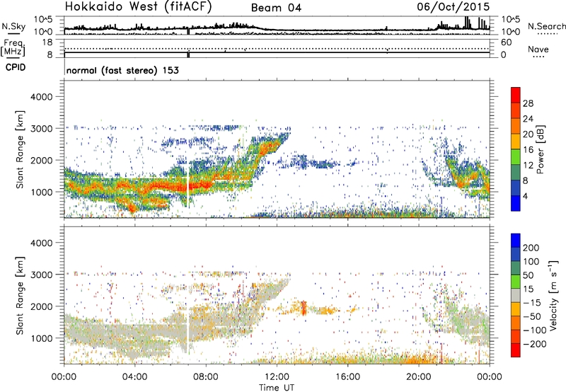Click the 'N.Search' legend label

546,26
